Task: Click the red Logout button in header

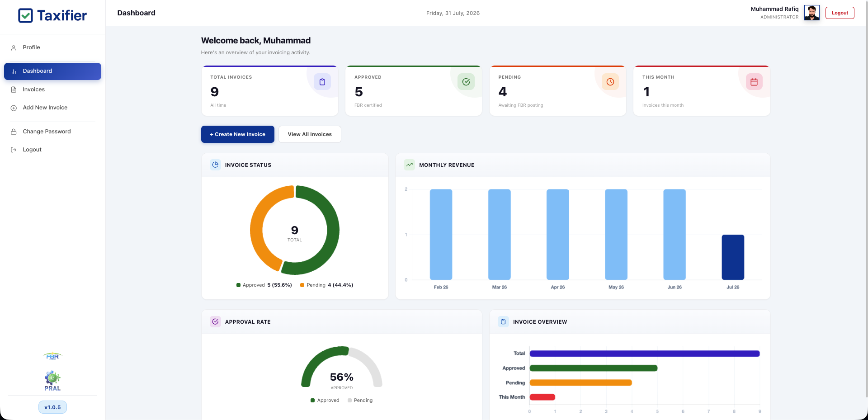Action: pyautogui.click(x=840, y=13)
